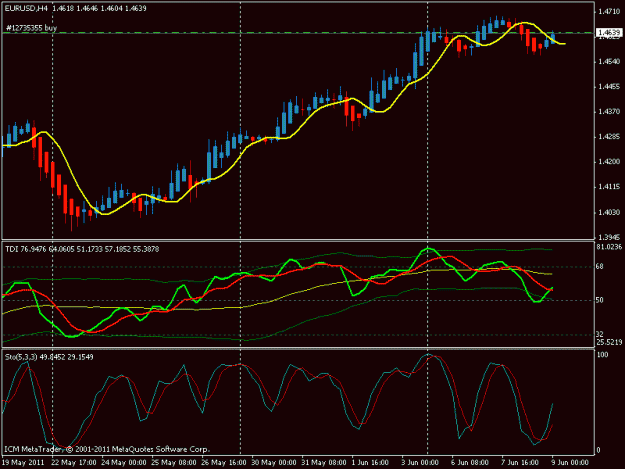625x469 pixels.
Task: Click the 19 May 2011 date label
Action: click(x=23, y=463)
